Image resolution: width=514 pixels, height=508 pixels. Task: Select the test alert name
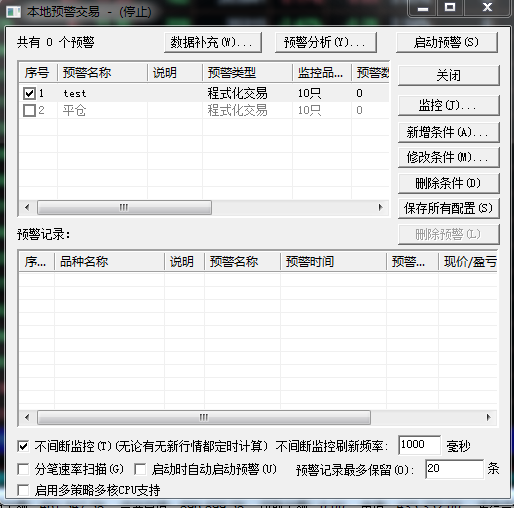75,94
